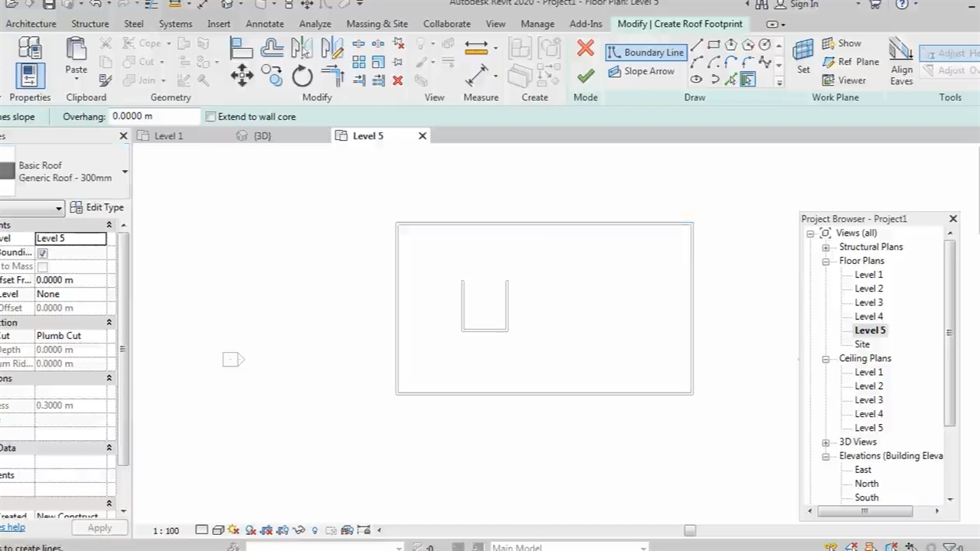This screenshot has width=980, height=551.
Task: Activate the Pick Walls draw tool
Action: pos(748,80)
